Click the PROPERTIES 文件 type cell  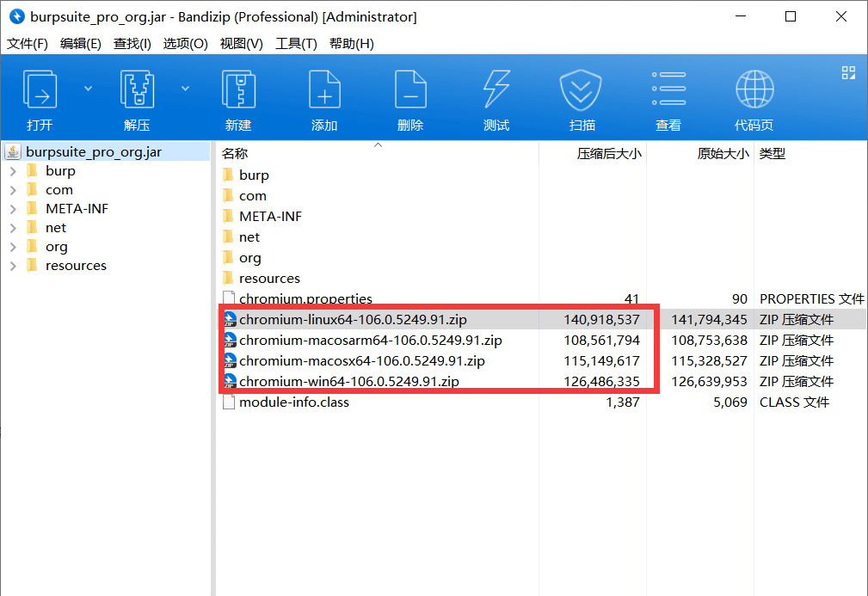point(811,298)
